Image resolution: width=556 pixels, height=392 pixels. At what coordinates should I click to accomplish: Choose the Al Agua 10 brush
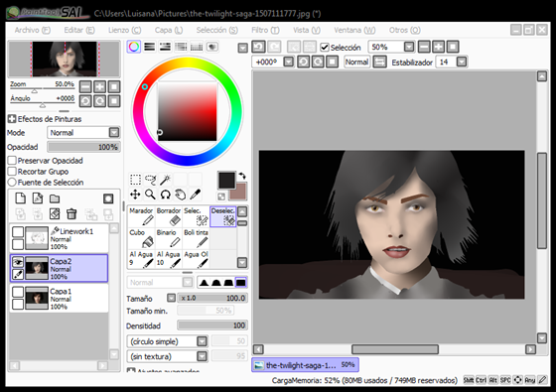tap(169, 259)
